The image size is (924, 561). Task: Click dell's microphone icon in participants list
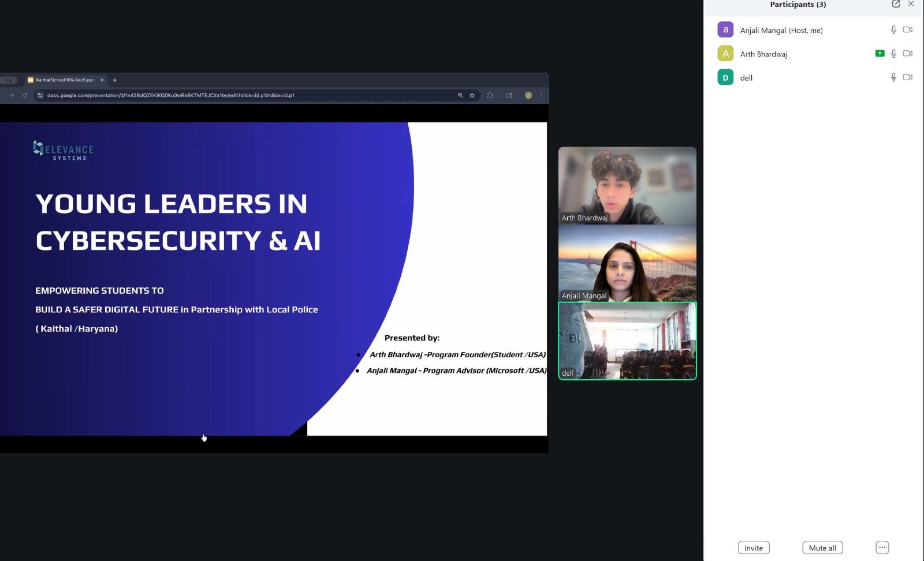tap(893, 77)
